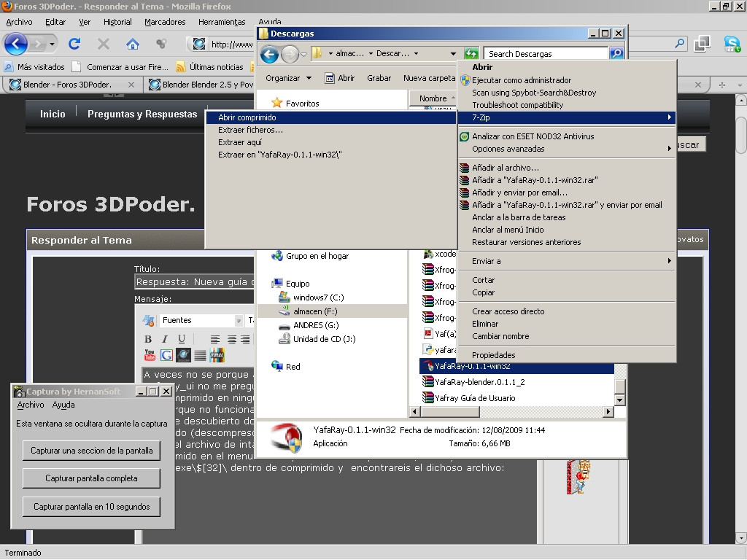This screenshot has width=747, height=560.
Task: Click the Explorer back arrow in Descargas
Action: coord(269,54)
